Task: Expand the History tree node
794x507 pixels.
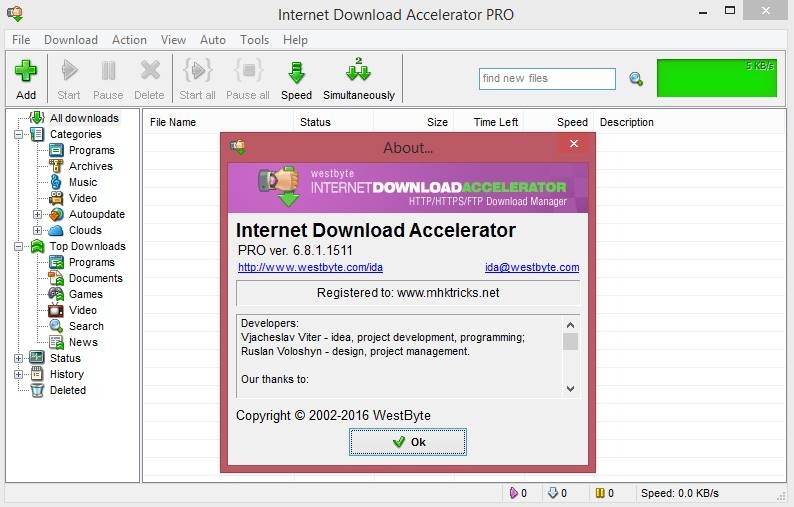Action: click(x=19, y=374)
